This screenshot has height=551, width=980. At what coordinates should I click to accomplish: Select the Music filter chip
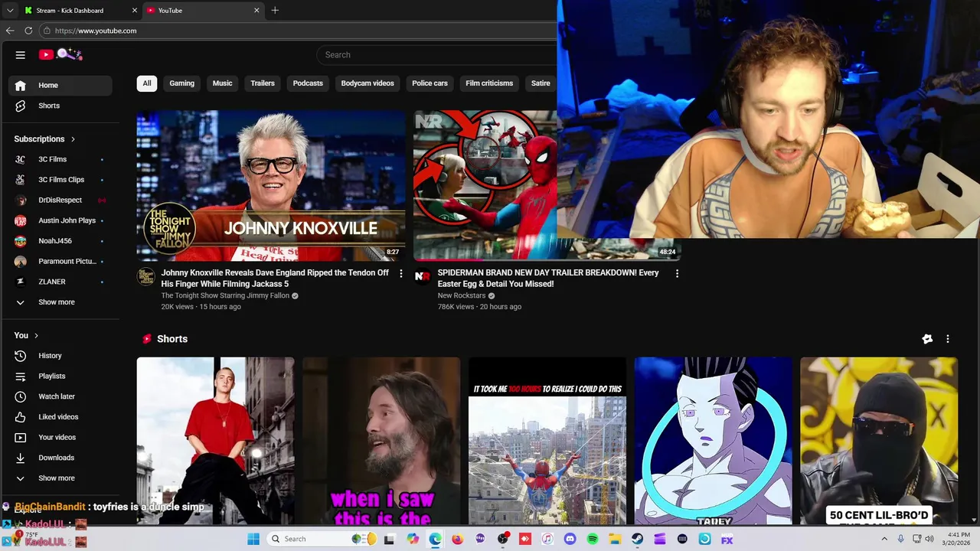(223, 83)
